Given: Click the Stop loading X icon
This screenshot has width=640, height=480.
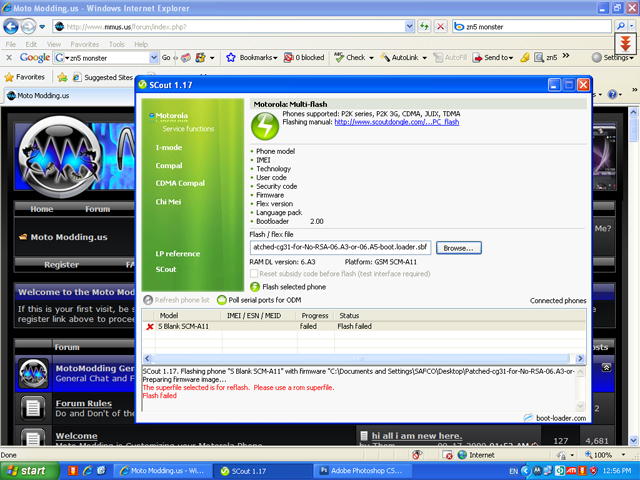Looking at the screenshot, I should [x=440, y=27].
